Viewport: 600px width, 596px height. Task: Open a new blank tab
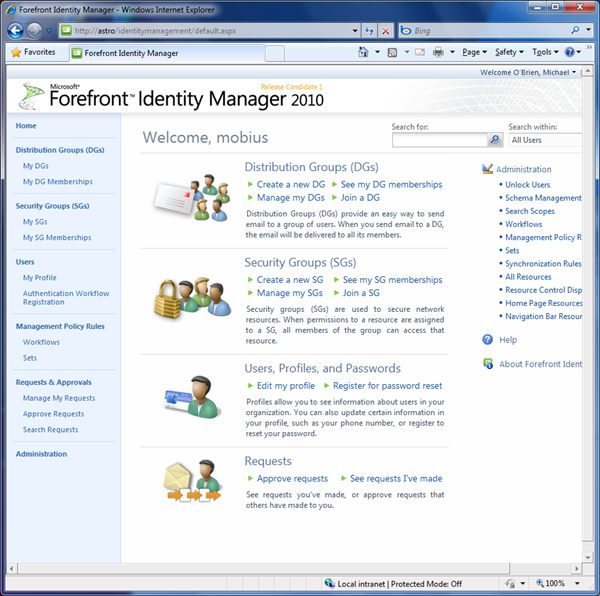(x=275, y=53)
